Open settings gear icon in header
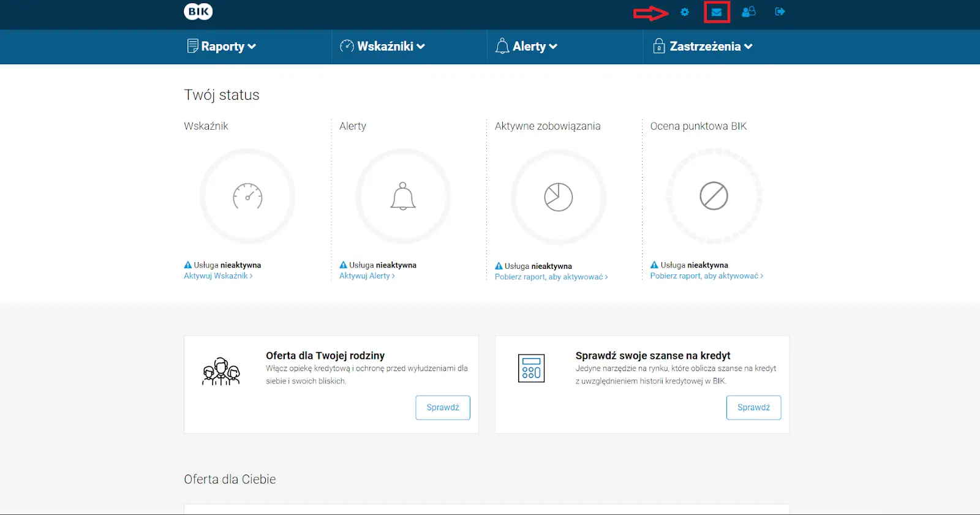This screenshot has width=980, height=515. 685,12
